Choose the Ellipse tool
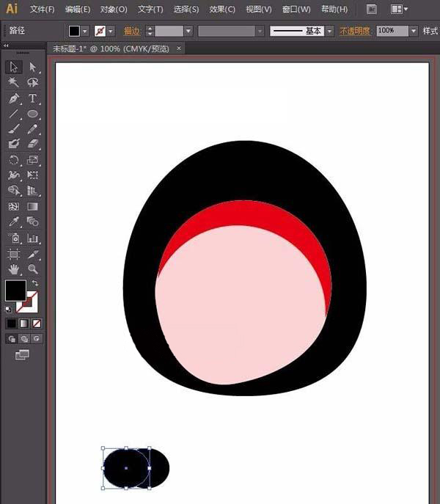The width and height of the screenshot is (440, 504). pyautogui.click(x=33, y=114)
